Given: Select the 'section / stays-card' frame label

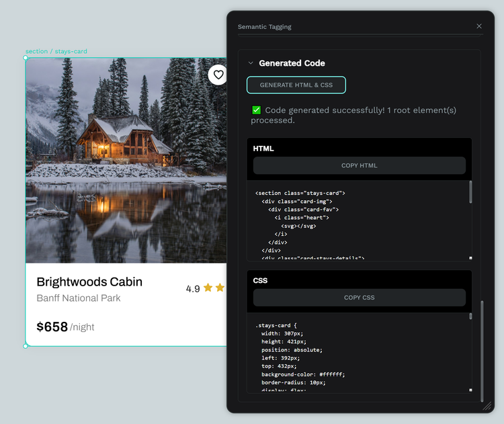Looking at the screenshot, I should (x=56, y=51).
